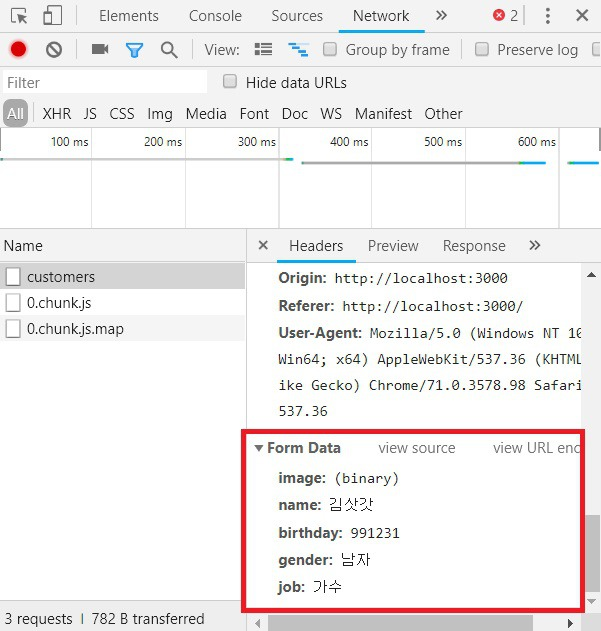Click the capture screenshots camera icon
Screen dimensions: 601x631
(99, 49)
